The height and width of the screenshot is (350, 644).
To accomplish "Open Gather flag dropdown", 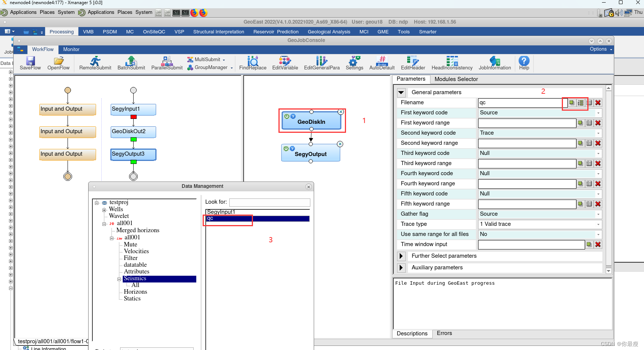I will (x=598, y=214).
